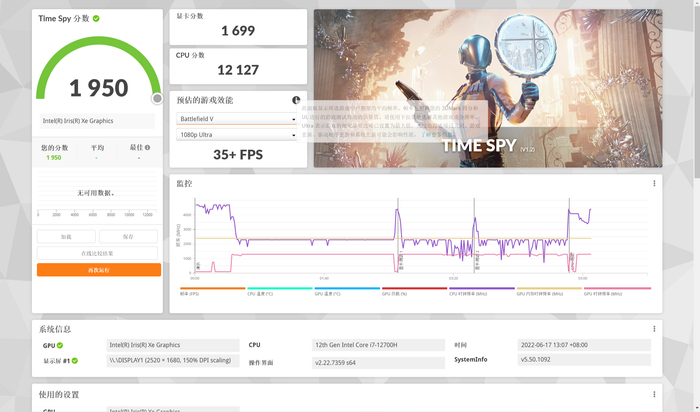Click the Time Spy artwork banner image

pos(488,88)
